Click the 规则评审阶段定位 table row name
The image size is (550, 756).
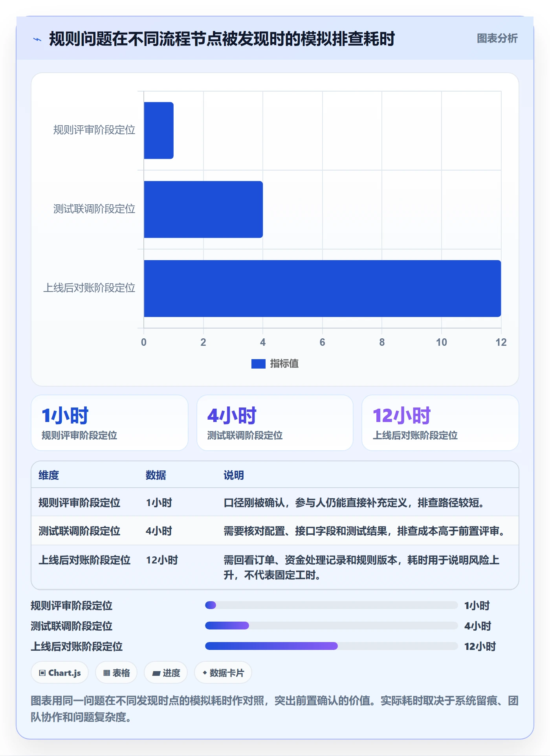pyautogui.click(x=79, y=503)
